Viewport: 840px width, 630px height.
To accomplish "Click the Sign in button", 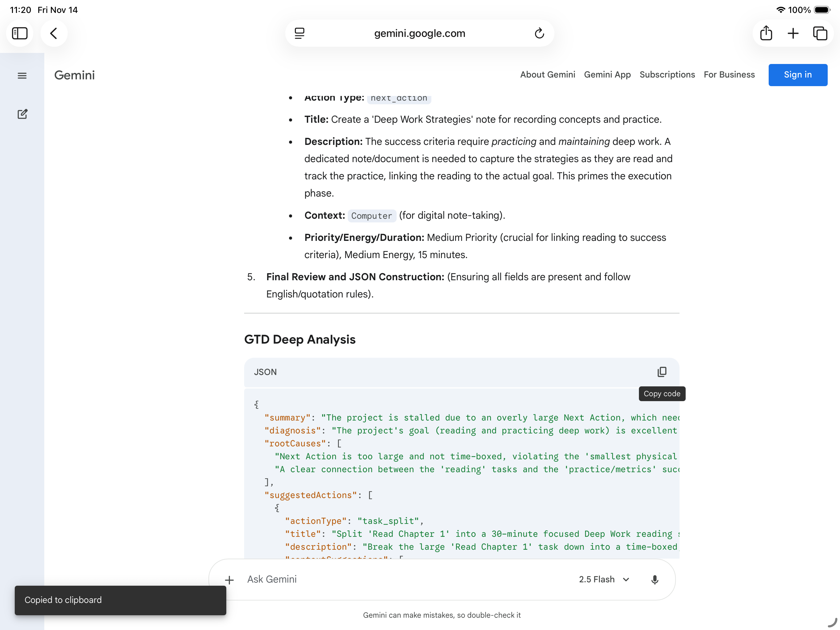I will 798,75.
